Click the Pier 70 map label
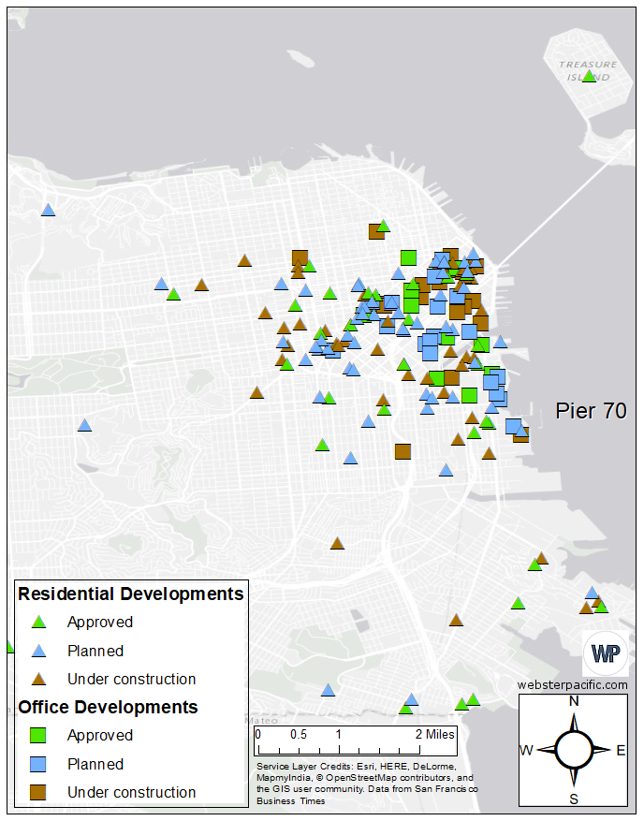Viewport: 644px width, 821px height. [x=591, y=411]
